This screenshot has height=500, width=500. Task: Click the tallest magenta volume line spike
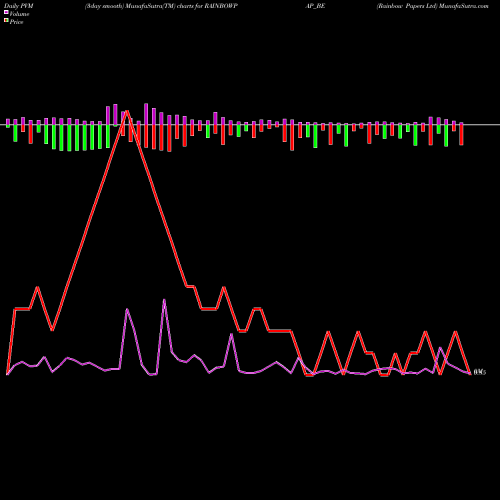(x=164, y=300)
